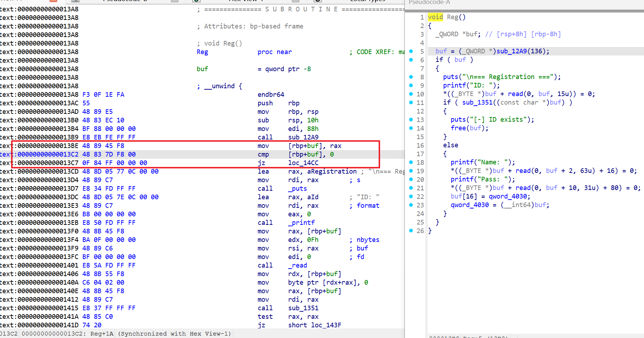Viewport: 644px width, 338px height.
Task: Click 'buf[16] = qword_4030;' assignment
Action: click(x=491, y=196)
